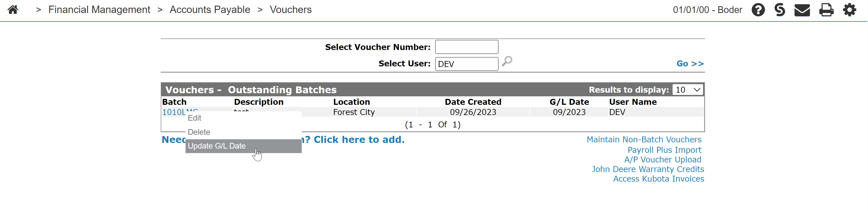Click the printer icon
The width and height of the screenshot is (868, 211).
pos(826,10)
